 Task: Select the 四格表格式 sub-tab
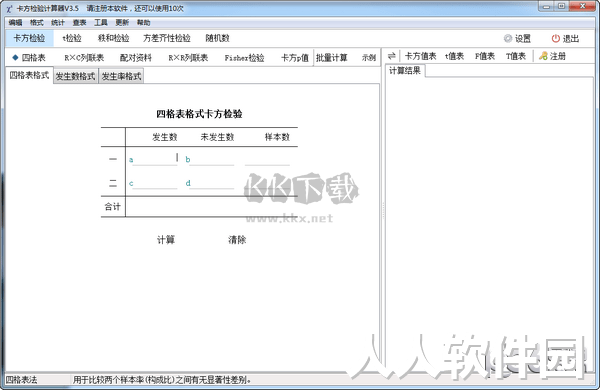(29, 75)
